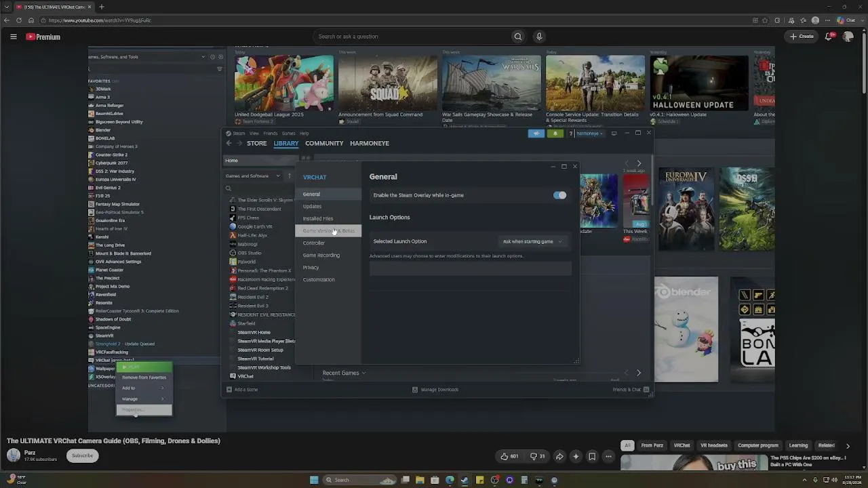Select Palworld in the Steam library list
The width and height of the screenshot is (868, 488).
pos(246,262)
